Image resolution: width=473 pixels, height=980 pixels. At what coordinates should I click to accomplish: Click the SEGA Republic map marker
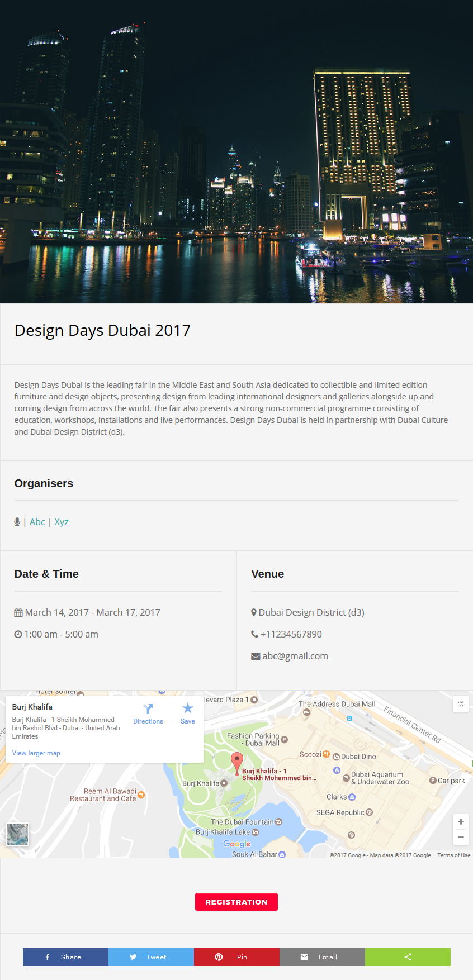369,812
